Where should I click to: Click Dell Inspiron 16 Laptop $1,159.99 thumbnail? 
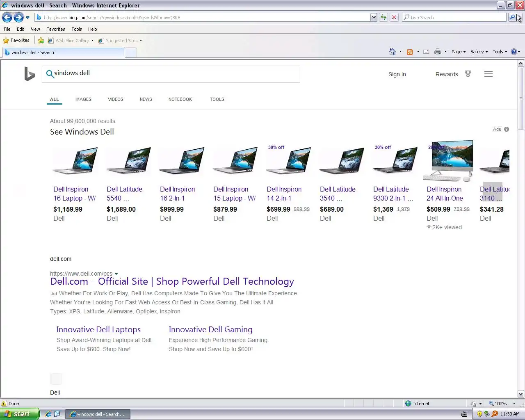pos(75,161)
